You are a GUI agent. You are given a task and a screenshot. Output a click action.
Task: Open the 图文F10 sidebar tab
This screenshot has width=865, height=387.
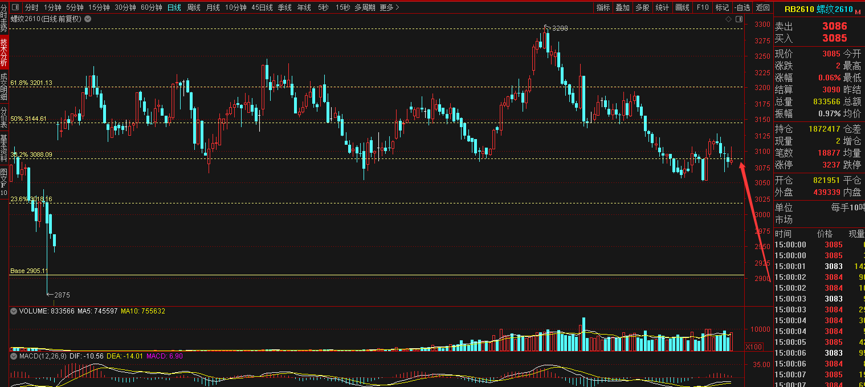pyautogui.click(x=4, y=181)
